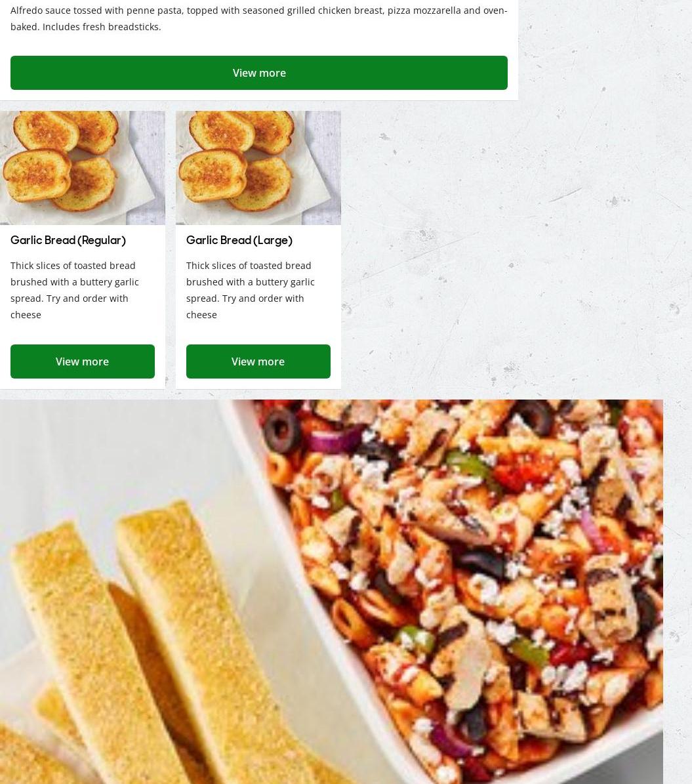Click the Garlic Bread (Regular) description text
This screenshot has width=692, height=784.
click(75, 290)
